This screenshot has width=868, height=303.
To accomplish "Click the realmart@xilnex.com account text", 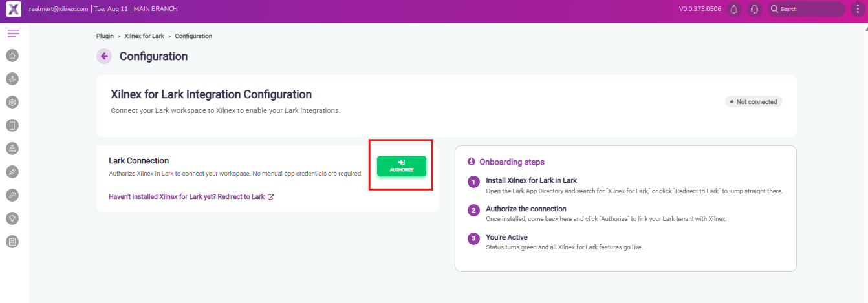I will click(x=59, y=9).
